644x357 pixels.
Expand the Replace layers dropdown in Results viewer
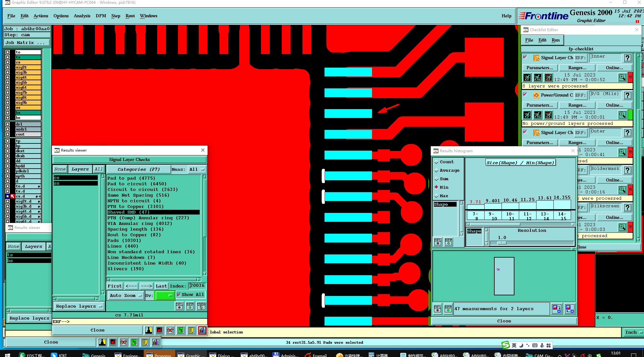[79, 306]
